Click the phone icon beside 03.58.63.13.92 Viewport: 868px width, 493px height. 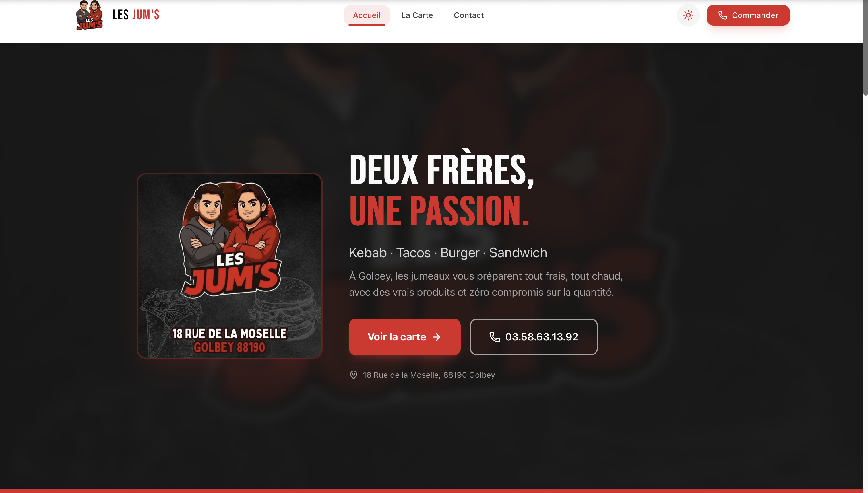pyautogui.click(x=495, y=337)
